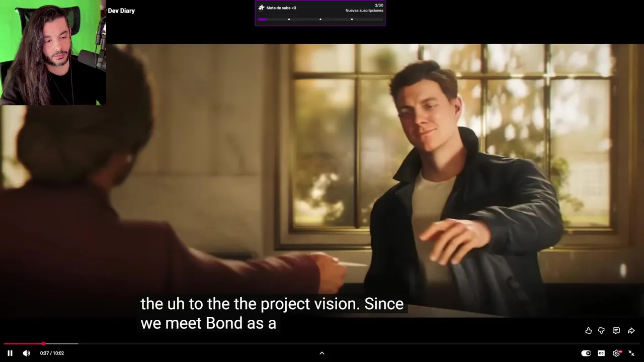Mute the video volume
The image size is (644, 362).
[26, 353]
